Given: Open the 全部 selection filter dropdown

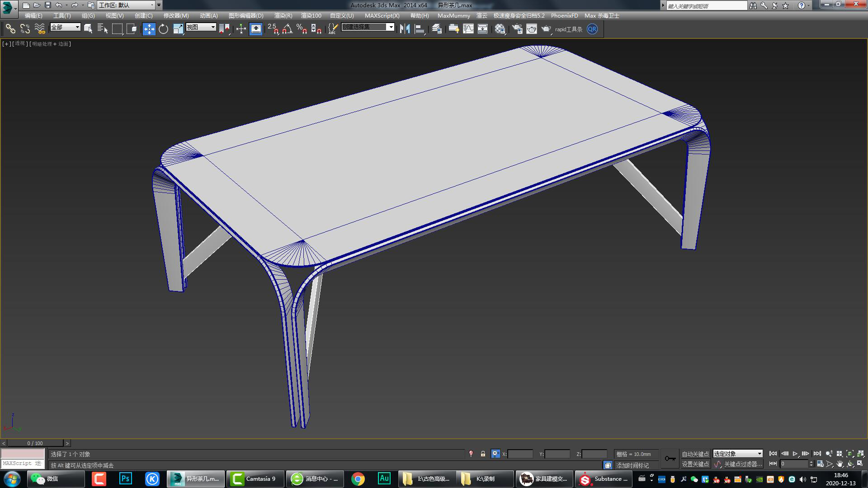Looking at the screenshot, I should [65, 27].
